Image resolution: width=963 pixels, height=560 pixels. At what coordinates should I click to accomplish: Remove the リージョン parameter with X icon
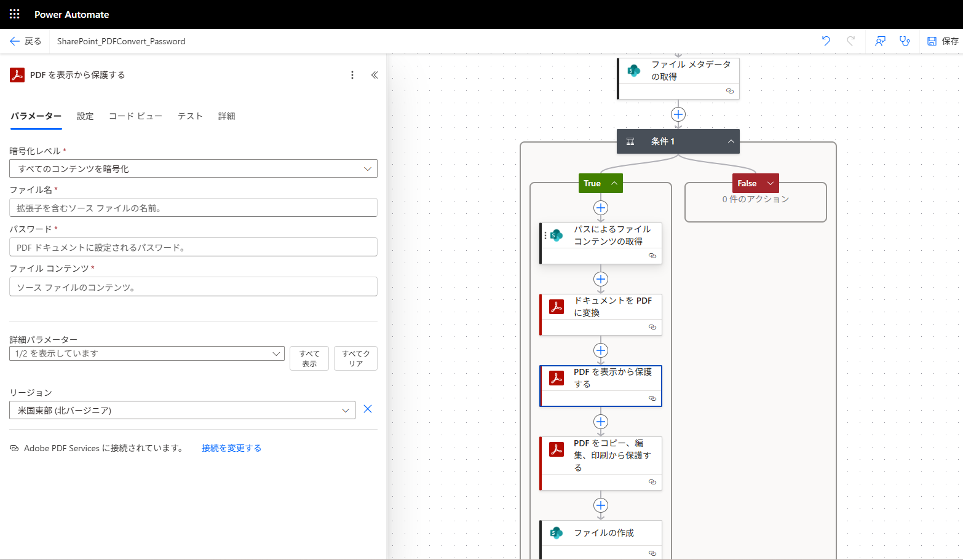point(368,409)
